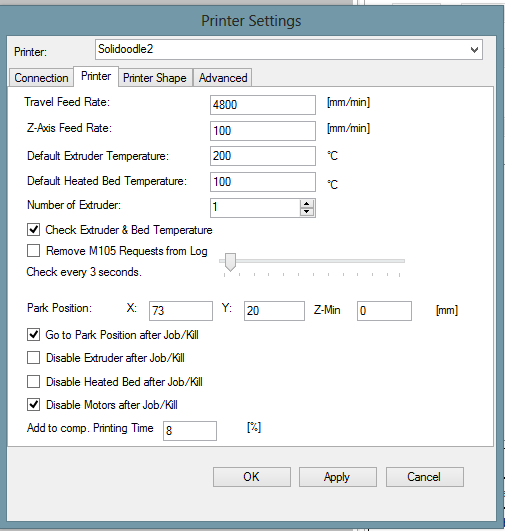Click the Z-Axis Feed Rate field
This screenshot has height=531, width=505.
(x=263, y=131)
